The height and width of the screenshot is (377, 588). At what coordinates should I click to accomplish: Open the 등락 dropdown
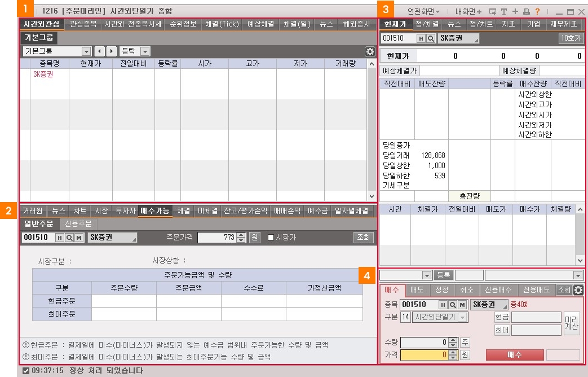pos(145,51)
